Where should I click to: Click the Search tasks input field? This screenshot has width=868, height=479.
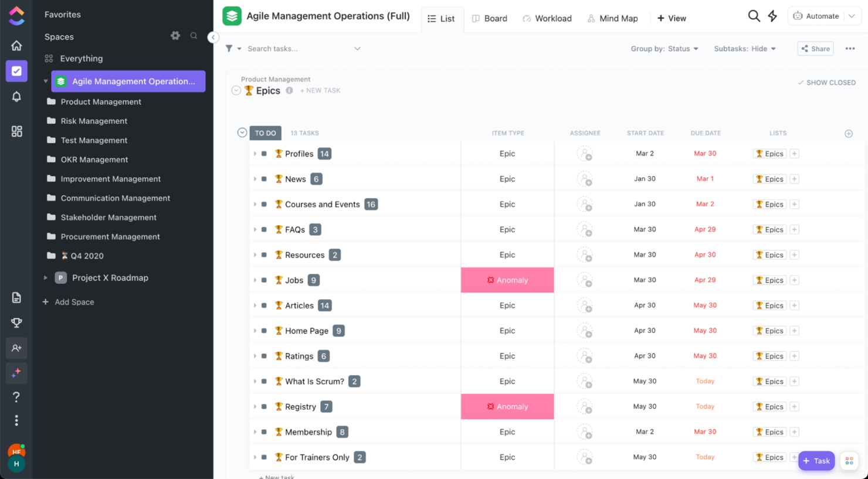coord(298,49)
